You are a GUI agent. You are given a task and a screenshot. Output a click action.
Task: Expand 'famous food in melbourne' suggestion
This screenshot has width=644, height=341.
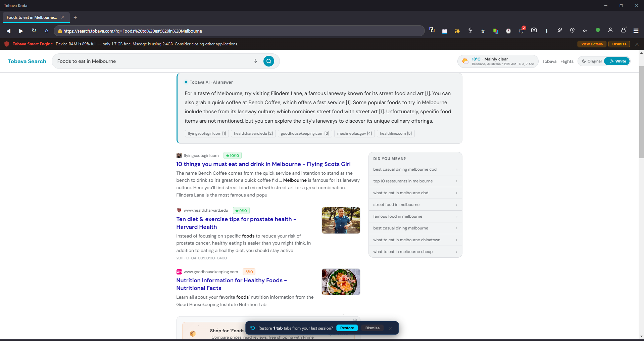(x=415, y=216)
